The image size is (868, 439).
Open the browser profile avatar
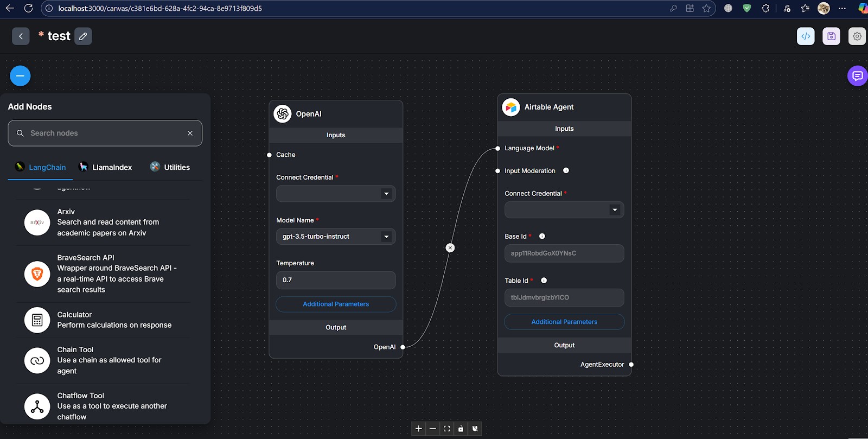[824, 8]
